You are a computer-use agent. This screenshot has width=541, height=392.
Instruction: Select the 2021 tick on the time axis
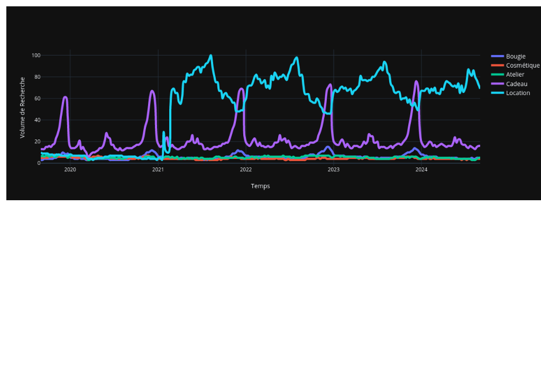click(x=158, y=170)
